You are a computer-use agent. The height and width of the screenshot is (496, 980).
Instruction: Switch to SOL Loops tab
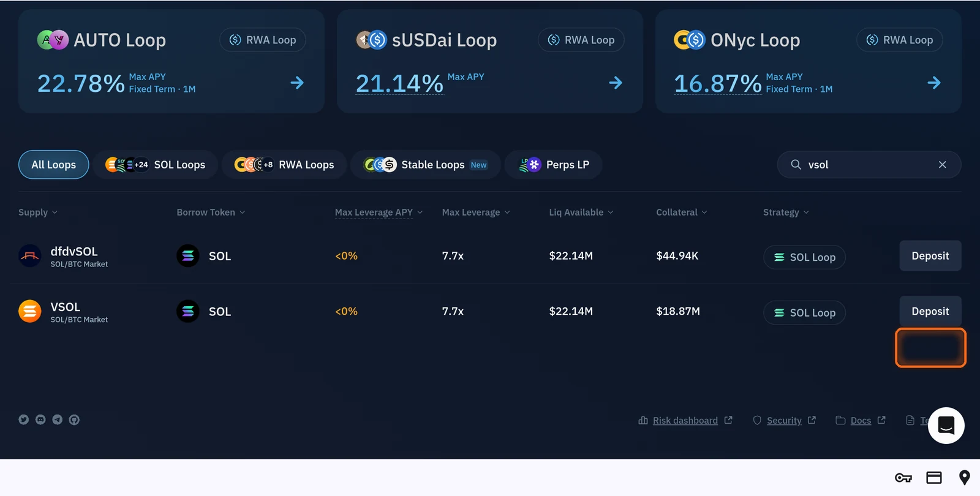(x=156, y=165)
